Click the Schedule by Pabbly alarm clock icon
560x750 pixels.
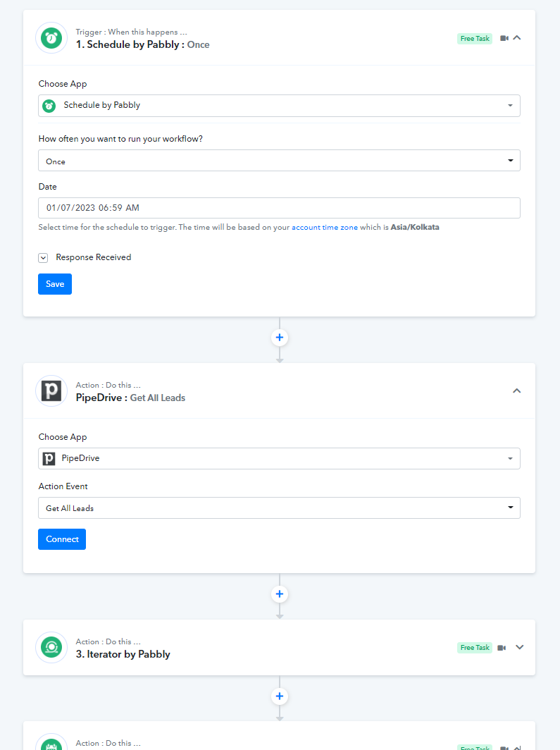coord(51,38)
